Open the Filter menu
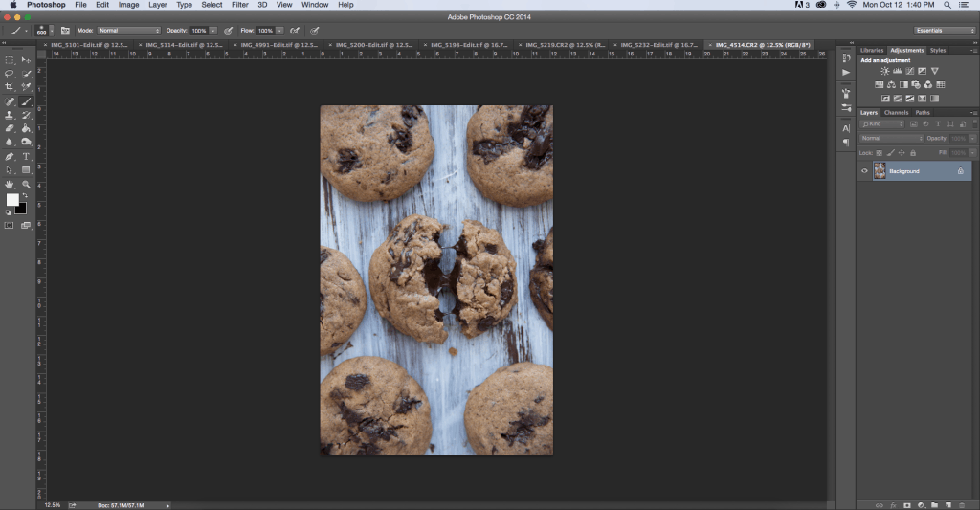Viewport: 980px width, 510px height. click(x=240, y=5)
